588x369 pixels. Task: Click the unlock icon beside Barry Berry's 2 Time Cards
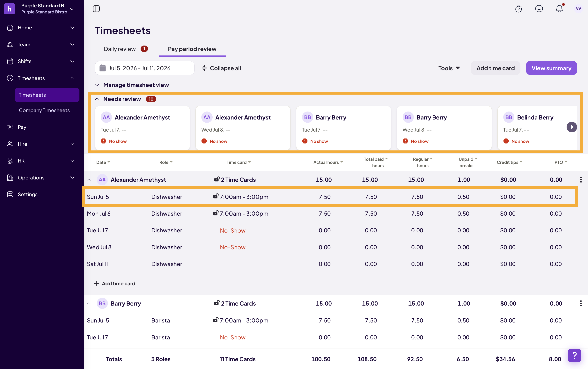[x=217, y=303]
